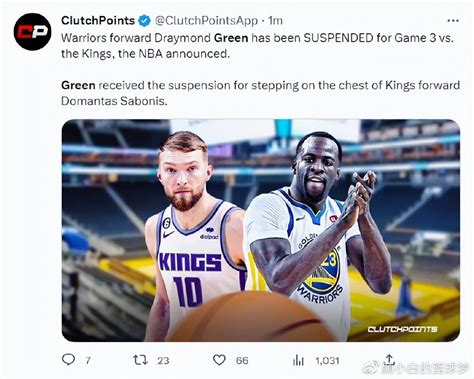Click the reply count 7
Image resolution: width=474 pixels, height=379 pixels.
click(88, 361)
